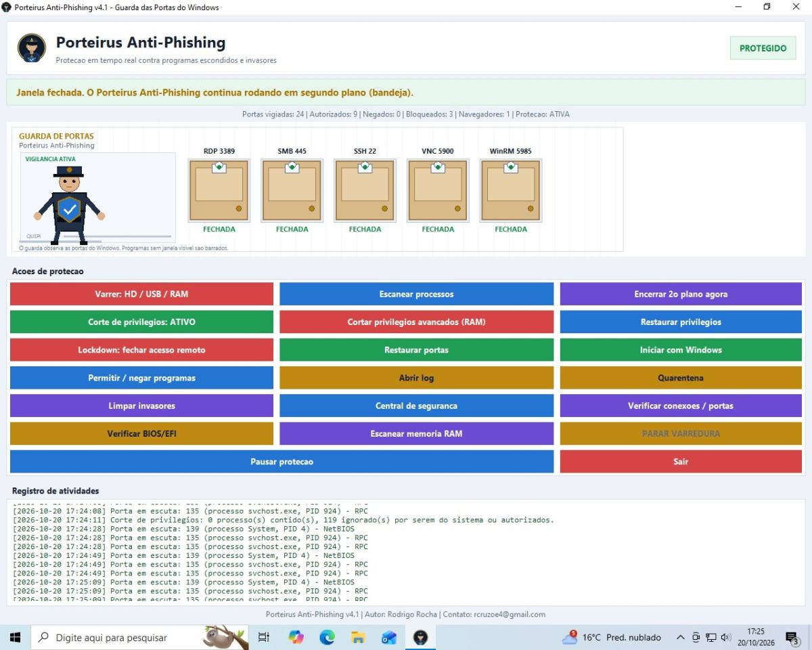Open Central de seguranca
Screen dimensions: 812x650
416,406
